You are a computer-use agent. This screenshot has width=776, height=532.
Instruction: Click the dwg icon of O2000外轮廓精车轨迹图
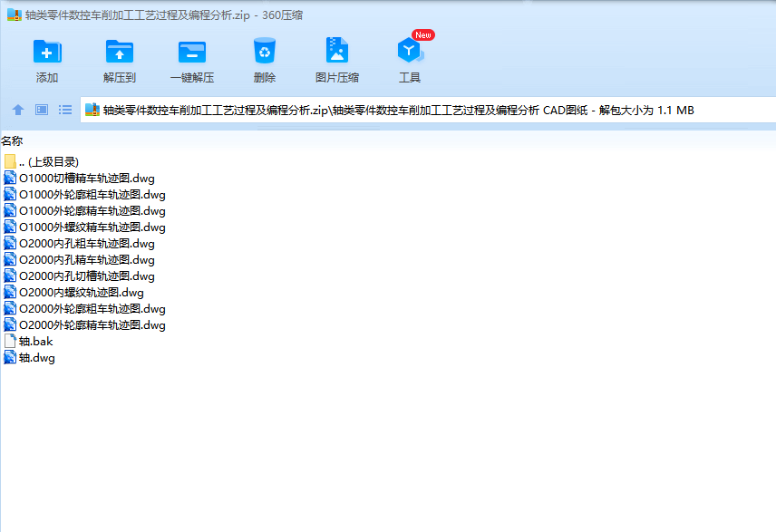tap(10, 325)
